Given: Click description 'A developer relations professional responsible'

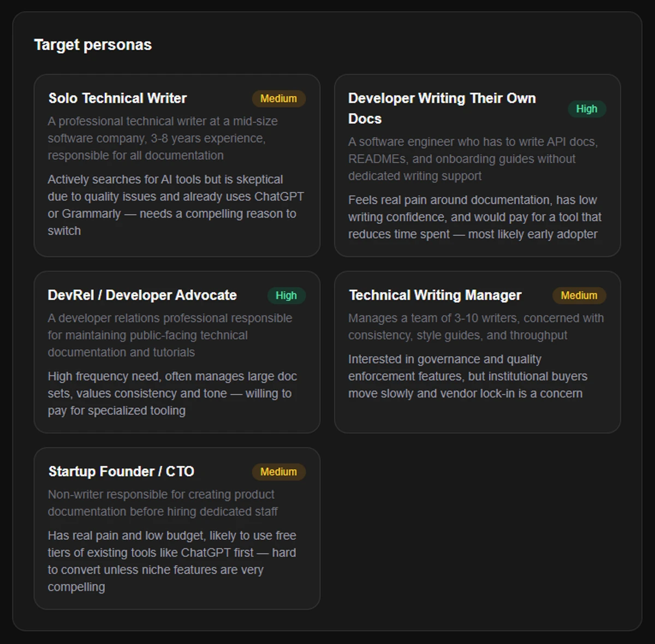Looking at the screenshot, I should 170,335.
